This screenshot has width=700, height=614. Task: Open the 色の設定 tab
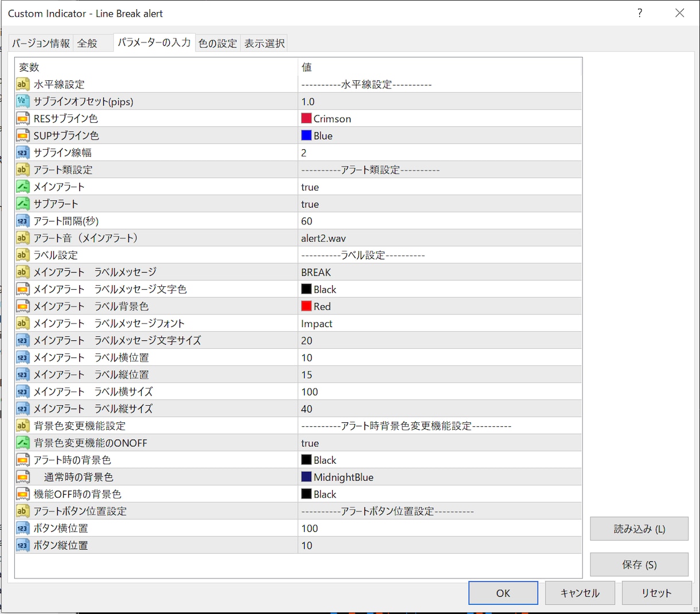coord(218,44)
